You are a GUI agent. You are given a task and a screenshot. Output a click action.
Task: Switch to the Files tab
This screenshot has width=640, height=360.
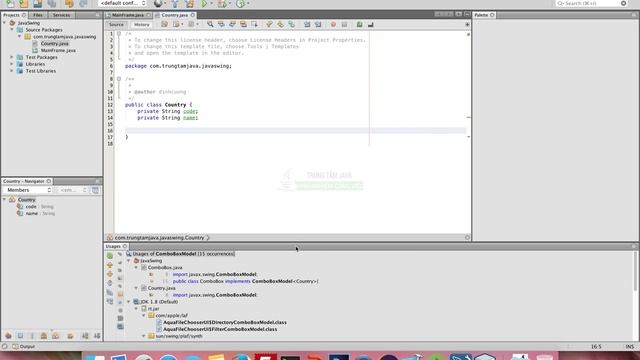tap(38, 15)
